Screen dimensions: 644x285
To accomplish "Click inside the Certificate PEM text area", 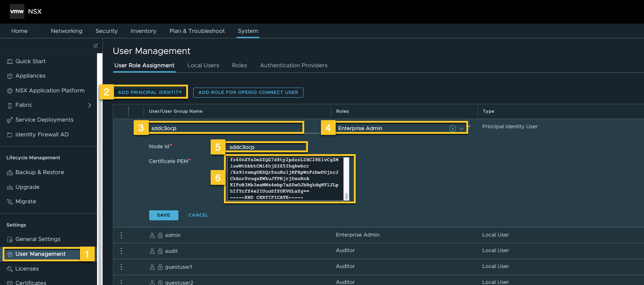I will click(286, 179).
